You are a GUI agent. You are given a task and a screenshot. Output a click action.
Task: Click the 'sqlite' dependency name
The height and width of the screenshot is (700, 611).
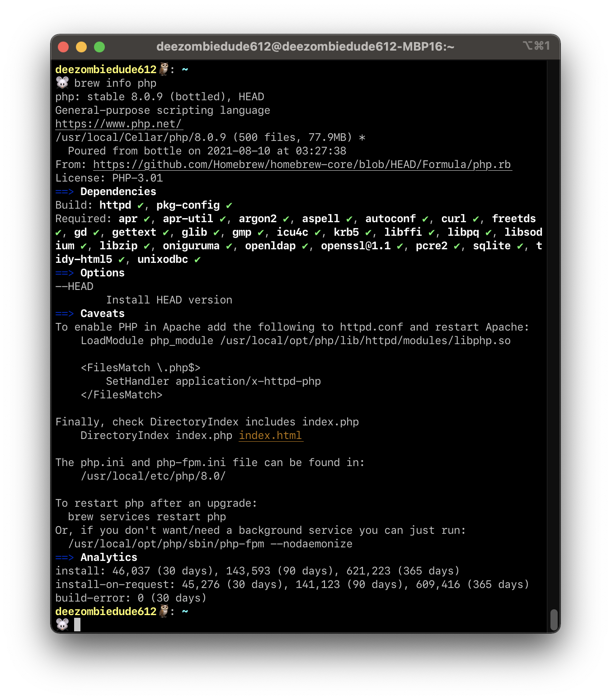[492, 246]
